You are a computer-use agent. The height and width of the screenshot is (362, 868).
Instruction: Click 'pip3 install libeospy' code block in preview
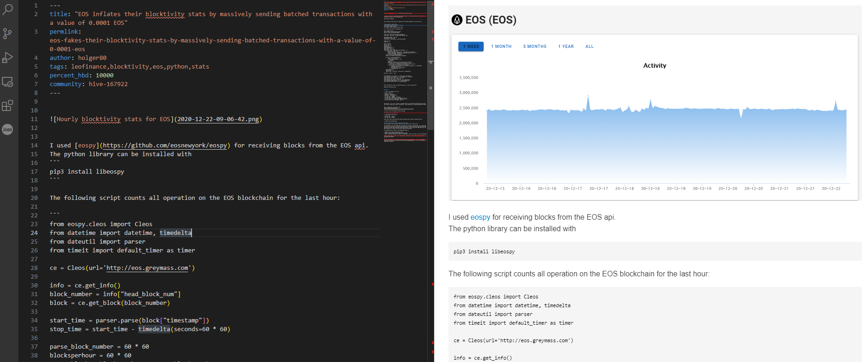click(x=655, y=251)
